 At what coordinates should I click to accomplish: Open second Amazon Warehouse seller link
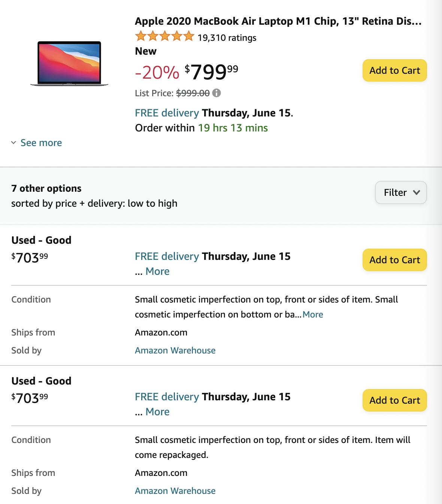[x=175, y=491]
